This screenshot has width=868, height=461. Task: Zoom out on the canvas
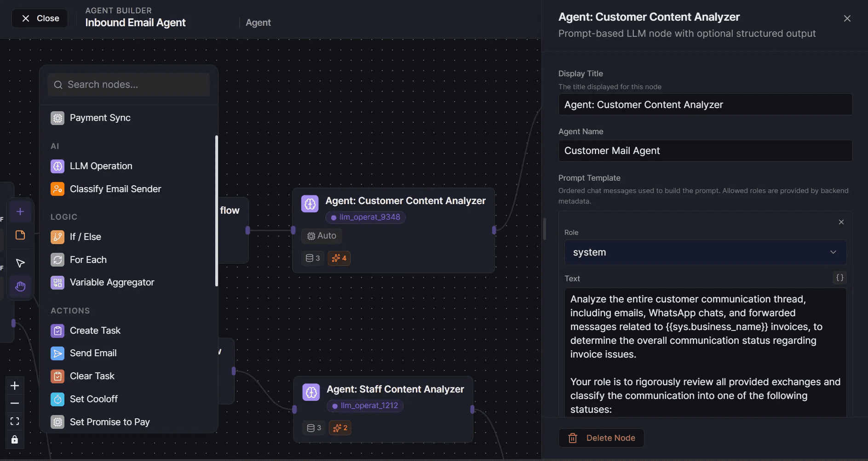coord(15,403)
